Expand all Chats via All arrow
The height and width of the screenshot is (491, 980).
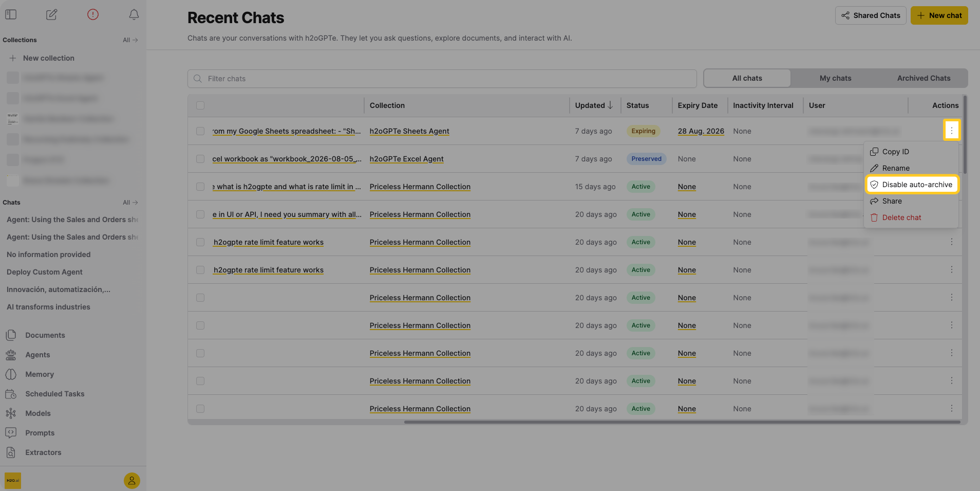tap(130, 203)
